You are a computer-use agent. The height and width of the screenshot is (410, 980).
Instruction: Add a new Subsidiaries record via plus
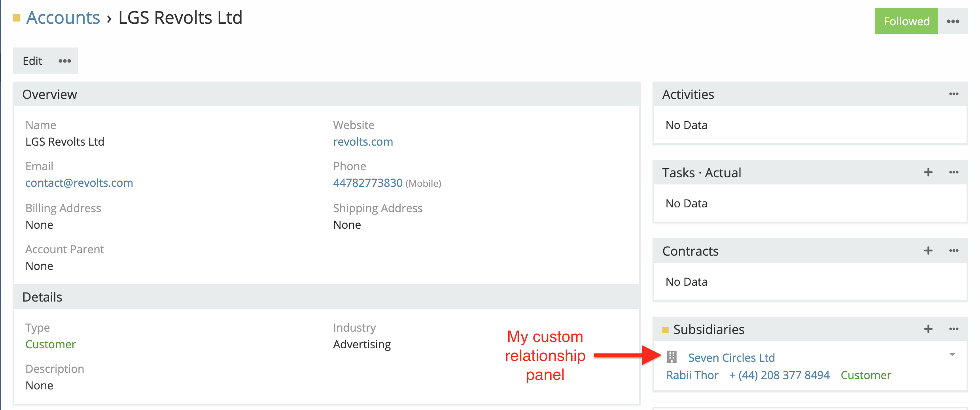(x=928, y=329)
